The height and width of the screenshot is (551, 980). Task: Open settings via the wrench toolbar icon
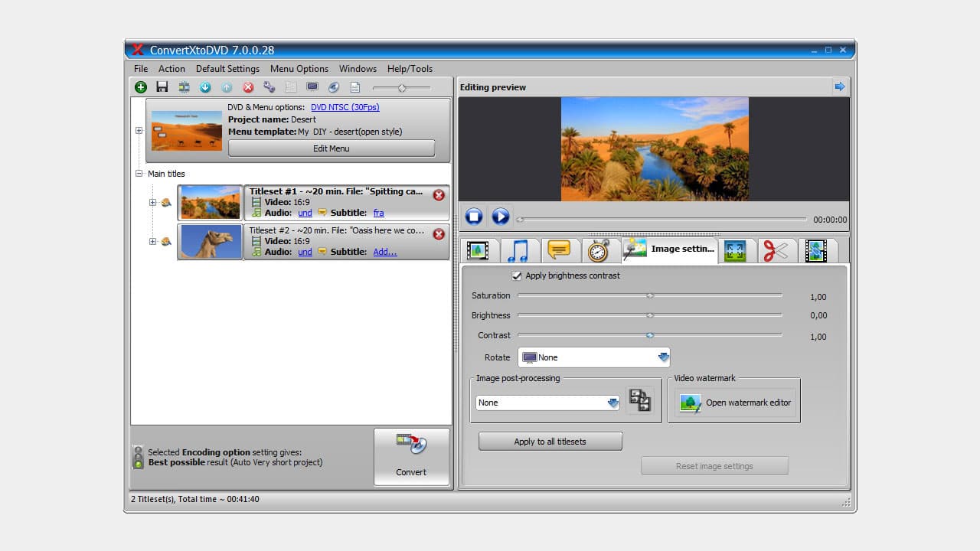click(269, 87)
